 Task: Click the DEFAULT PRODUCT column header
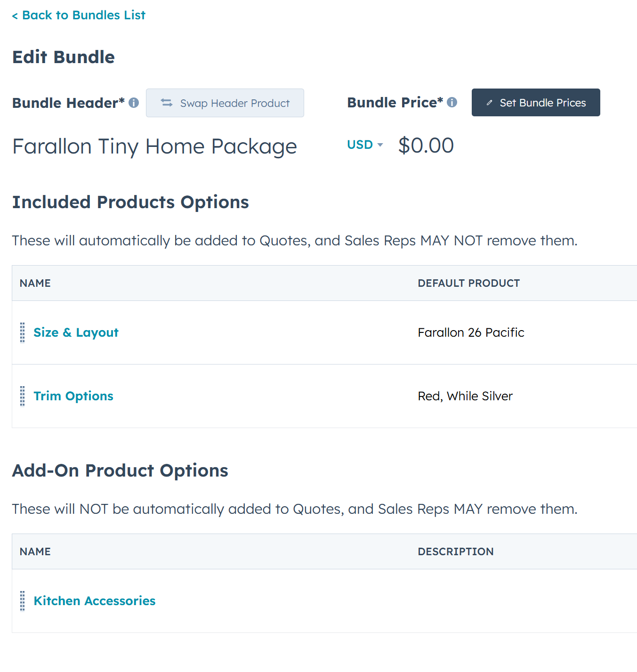tap(468, 283)
